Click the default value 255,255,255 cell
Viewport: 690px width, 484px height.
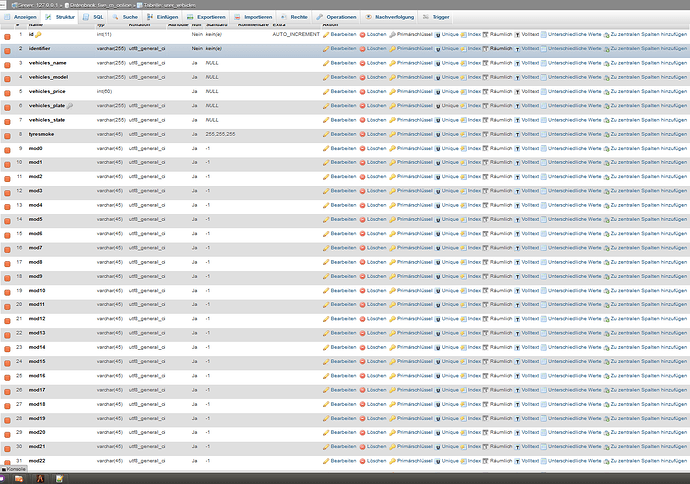220,134
